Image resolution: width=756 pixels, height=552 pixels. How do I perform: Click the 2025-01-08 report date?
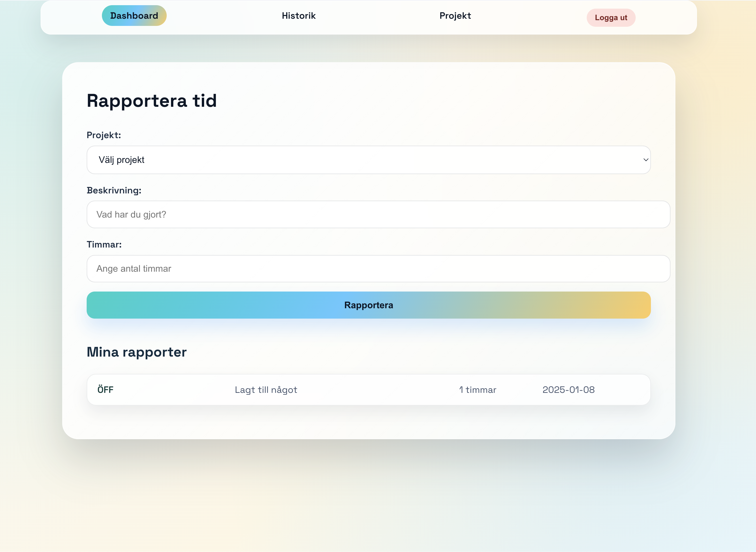click(568, 390)
